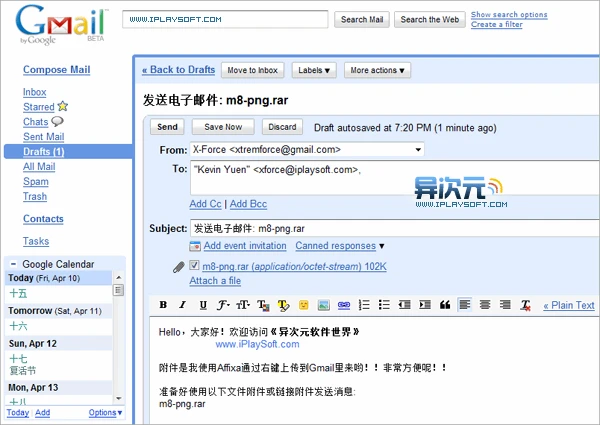This screenshot has height=425, width=600.
Task: Center align the text
Action: pos(485,305)
